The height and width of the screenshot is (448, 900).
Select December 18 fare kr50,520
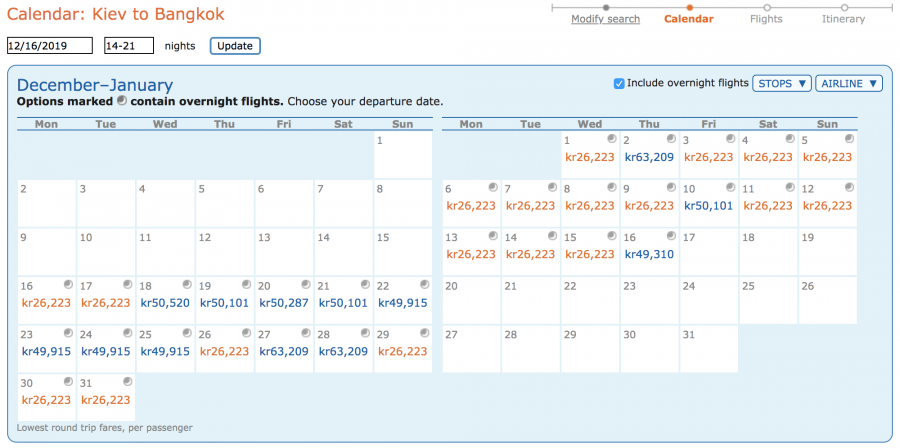click(165, 303)
